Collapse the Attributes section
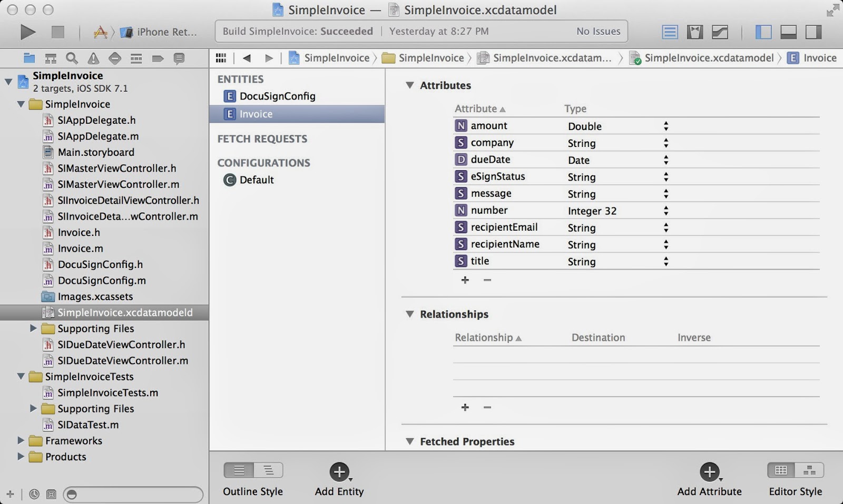The height and width of the screenshot is (504, 843). click(409, 85)
